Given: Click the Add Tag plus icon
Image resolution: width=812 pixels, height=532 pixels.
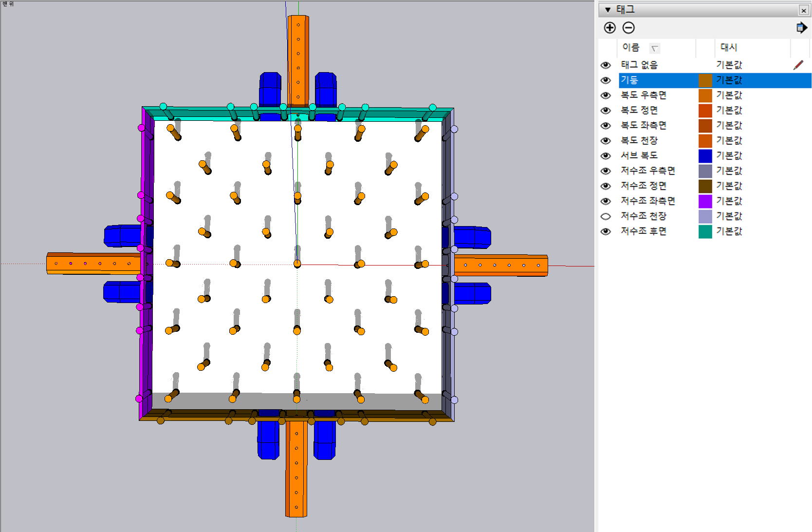Looking at the screenshot, I should [609, 28].
